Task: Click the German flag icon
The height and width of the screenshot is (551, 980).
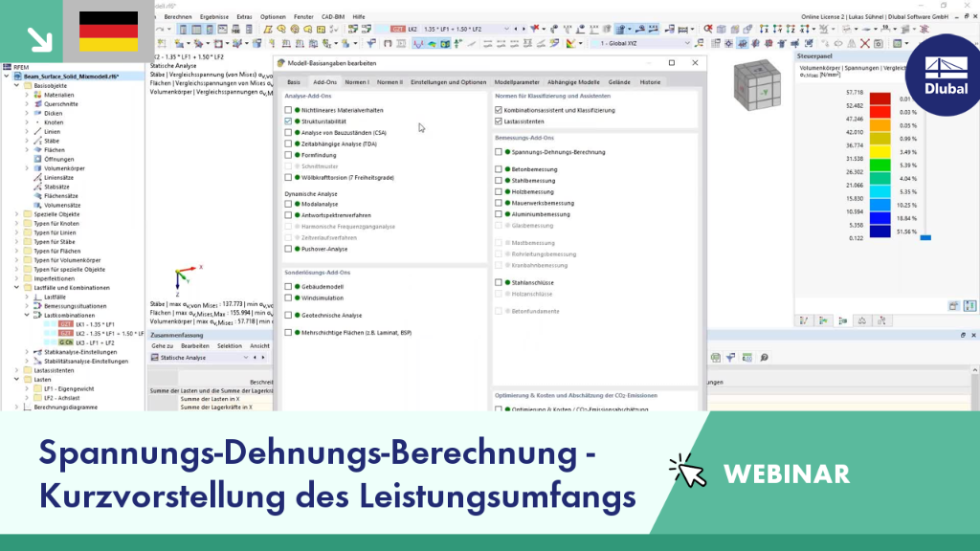Action: tap(109, 32)
